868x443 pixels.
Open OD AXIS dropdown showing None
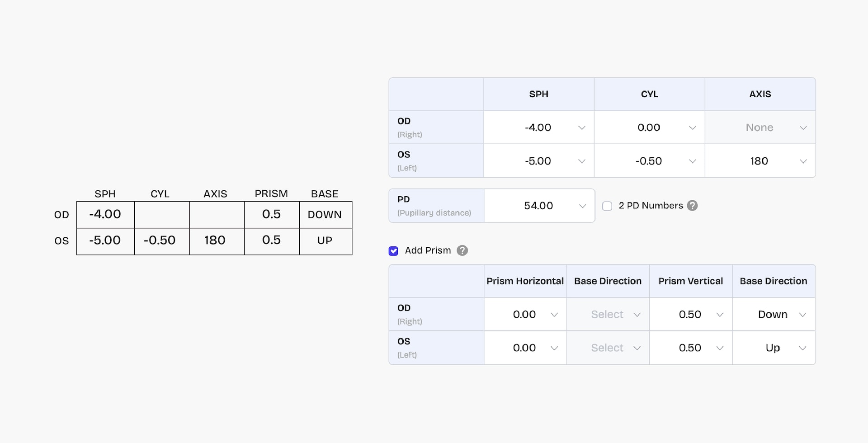pyautogui.click(x=760, y=128)
